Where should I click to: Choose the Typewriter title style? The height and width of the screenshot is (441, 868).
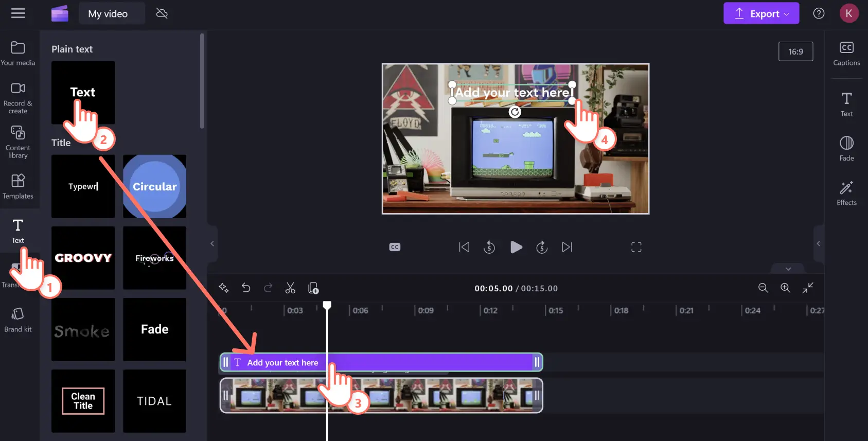click(83, 186)
